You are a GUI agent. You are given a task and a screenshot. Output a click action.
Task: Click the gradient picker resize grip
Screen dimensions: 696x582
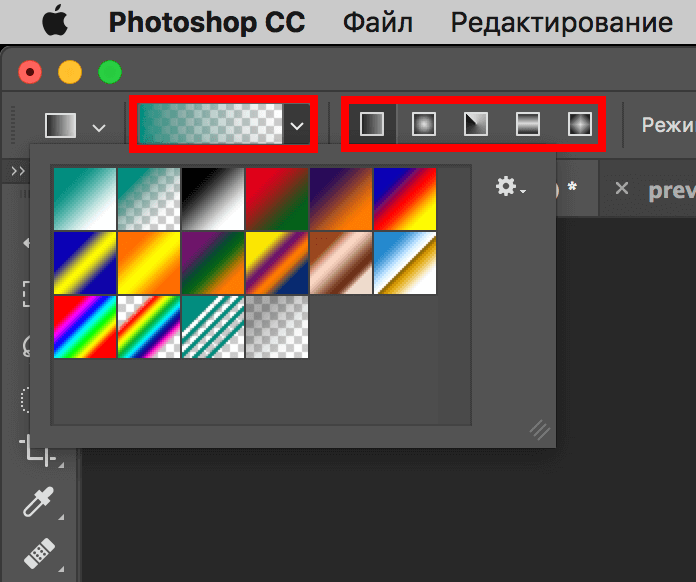tap(540, 430)
